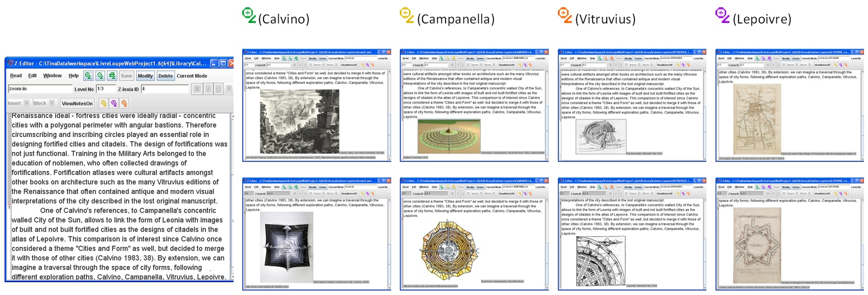Toggle ViewNotesOn button in main window
This screenshot has width=868, height=295.
click(77, 103)
